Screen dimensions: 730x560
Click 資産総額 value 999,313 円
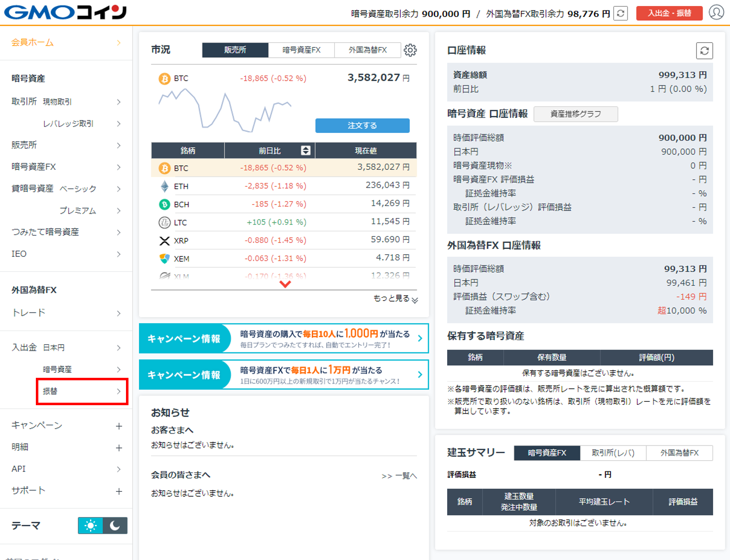tap(683, 75)
